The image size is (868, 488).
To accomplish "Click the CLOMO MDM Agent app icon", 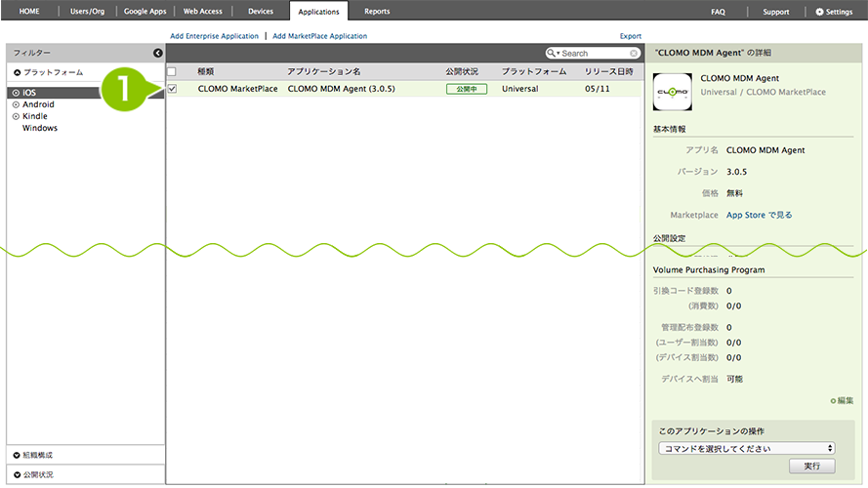I will (x=672, y=92).
